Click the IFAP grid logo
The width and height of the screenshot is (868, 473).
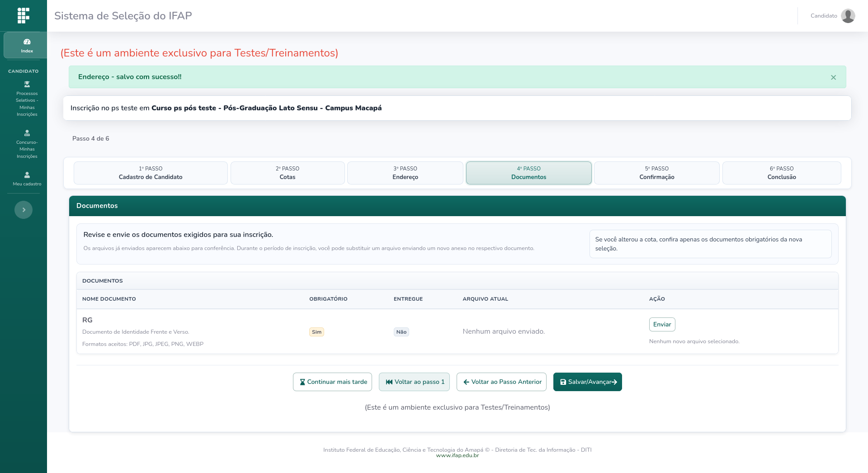point(24,15)
